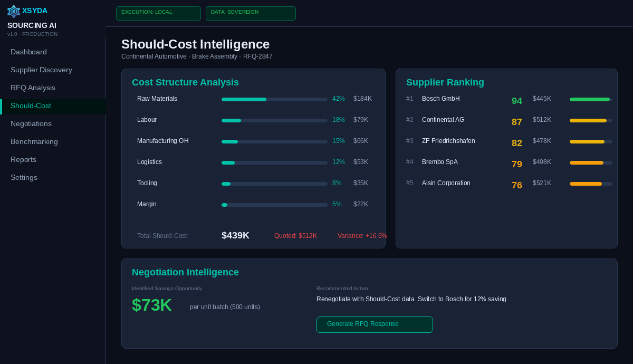Click the Variance: +16.6% indicator

tap(362, 236)
